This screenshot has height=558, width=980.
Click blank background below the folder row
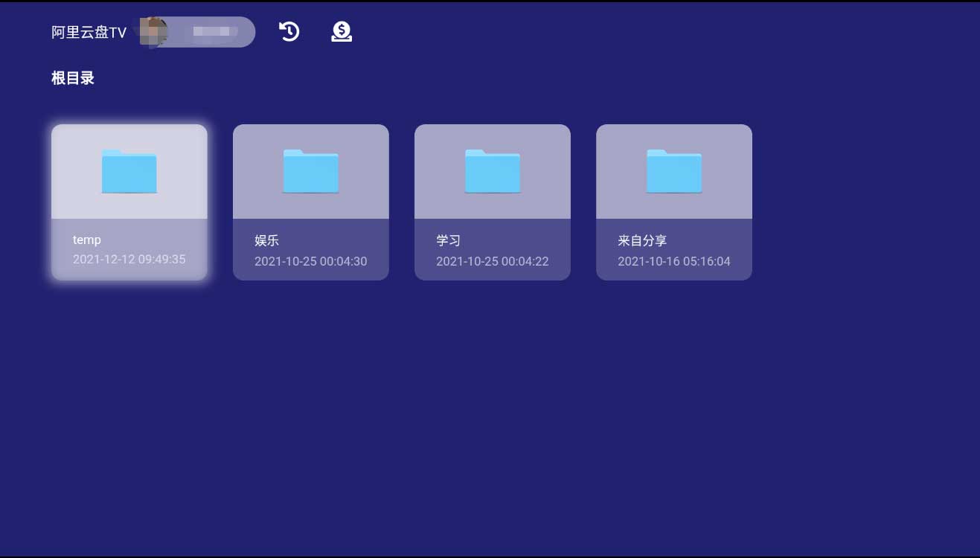pyautogui.click(x=484, y=417)
